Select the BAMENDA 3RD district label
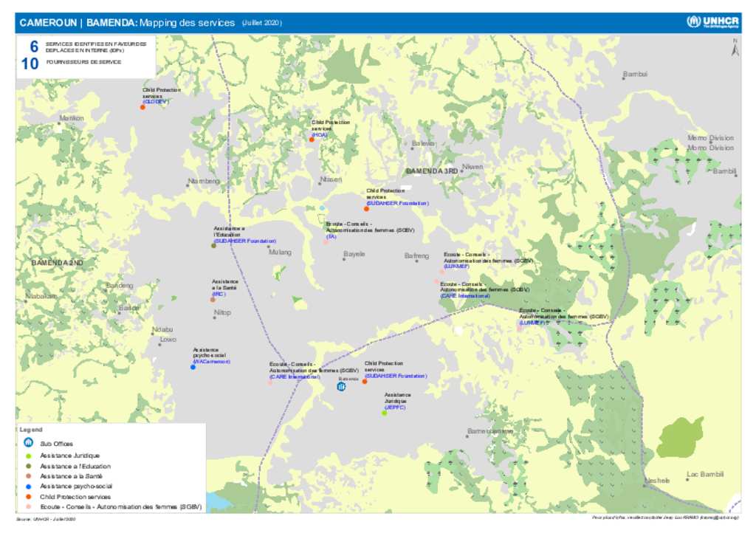Viewport: 756px width, 536px height. pos(432,171)
